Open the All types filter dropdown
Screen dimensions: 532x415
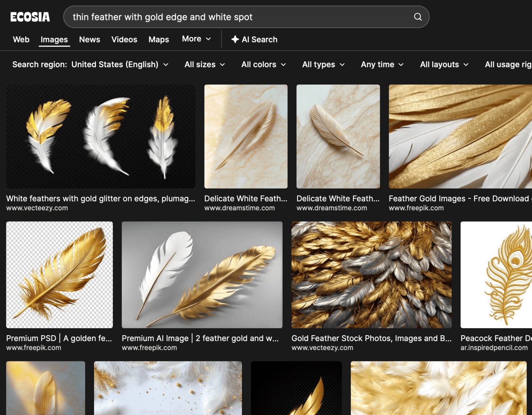[x=323, y=64]
